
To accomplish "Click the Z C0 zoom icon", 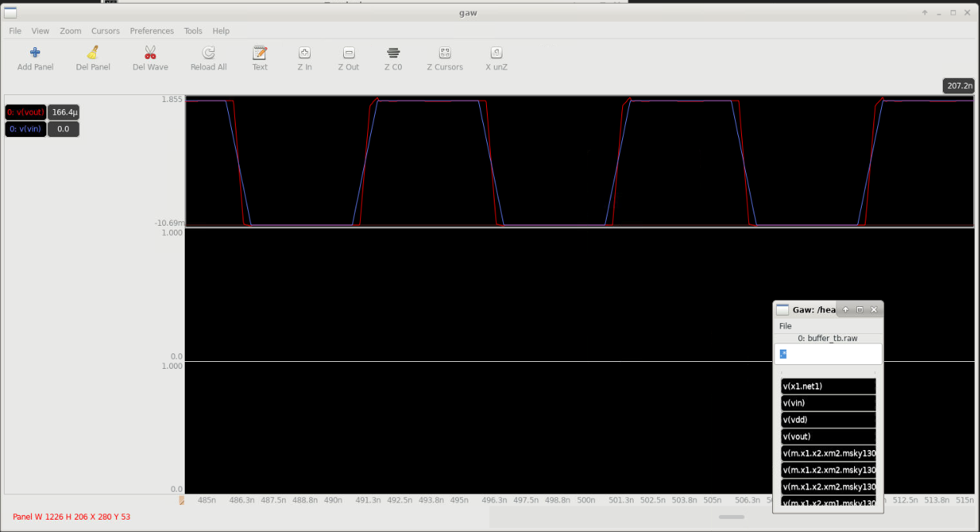I will pos(393,53).
